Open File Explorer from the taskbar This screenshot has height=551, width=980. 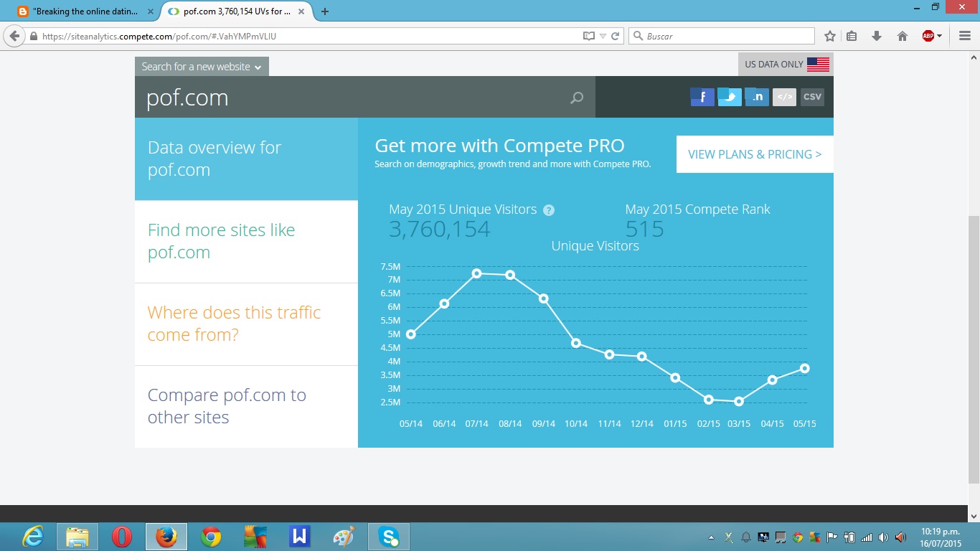(77, 537)
